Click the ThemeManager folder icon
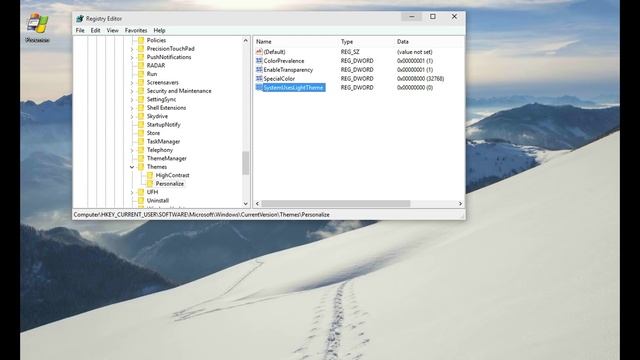Image resolution: width=640 pixels, height=360 pixels. 141,158
